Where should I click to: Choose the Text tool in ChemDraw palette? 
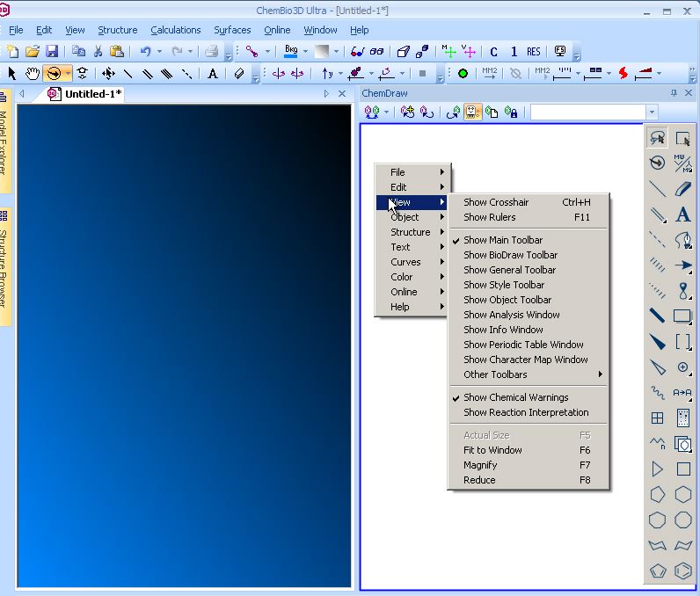682,214
